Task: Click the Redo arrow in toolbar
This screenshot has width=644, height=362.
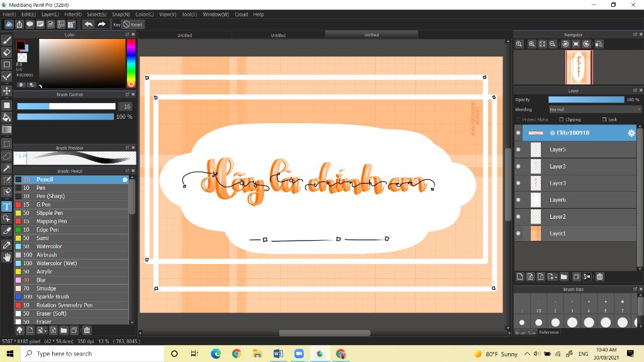Action: [101, 25]
